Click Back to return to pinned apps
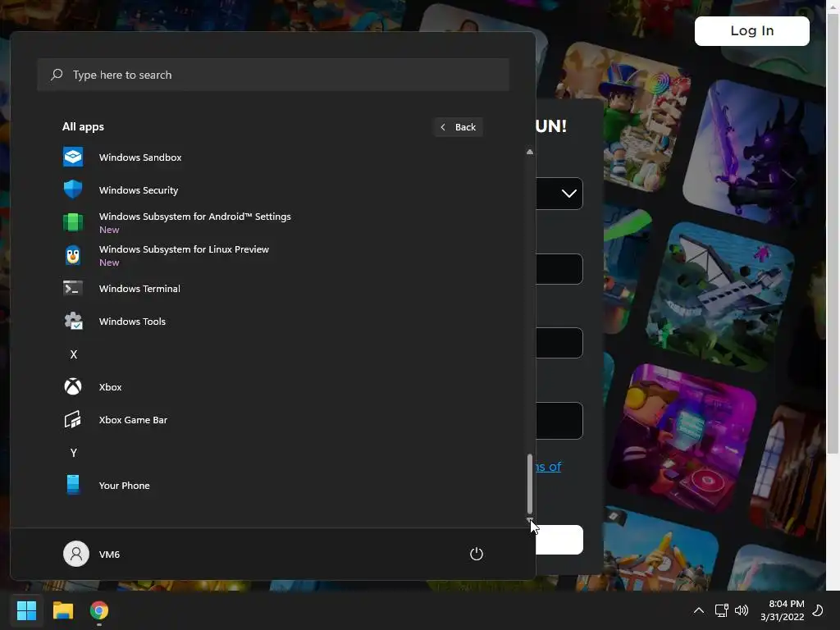The image size is (840, 630). click(459, 127)
